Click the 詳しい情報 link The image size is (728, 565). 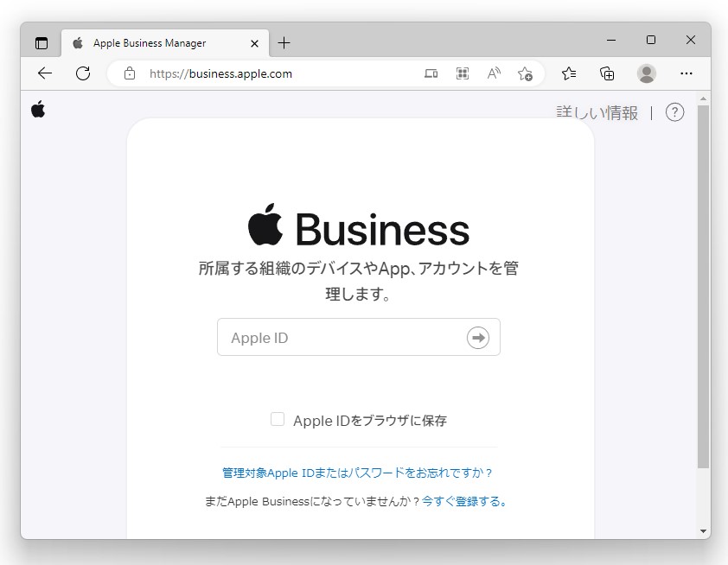pyautogui.click(x=596, y=111)
